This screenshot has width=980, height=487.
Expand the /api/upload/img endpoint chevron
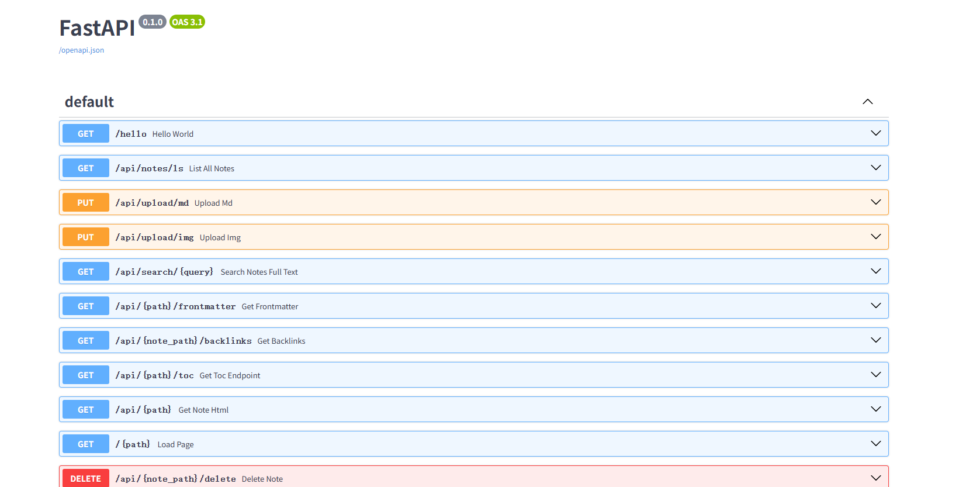(x=876, y=237)
